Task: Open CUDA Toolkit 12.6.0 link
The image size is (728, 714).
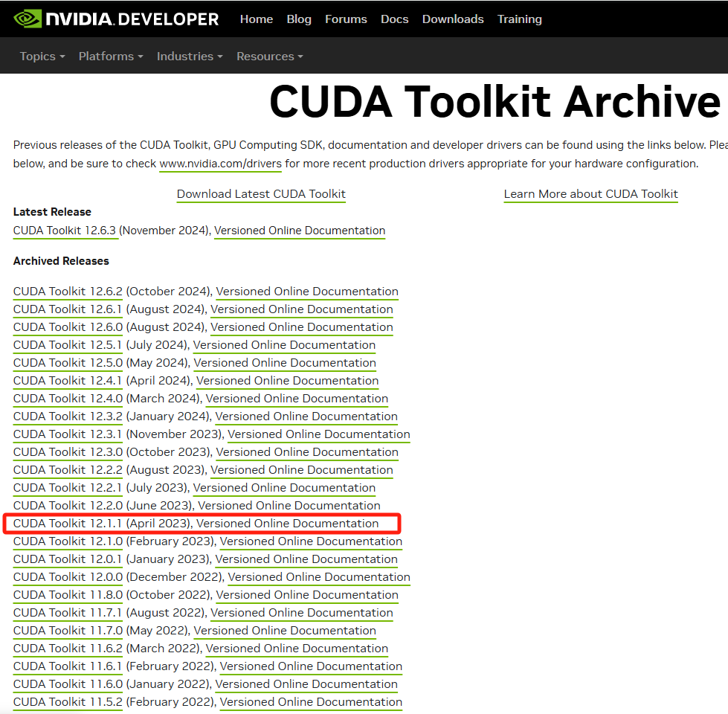Action: [x=68, y=327]
